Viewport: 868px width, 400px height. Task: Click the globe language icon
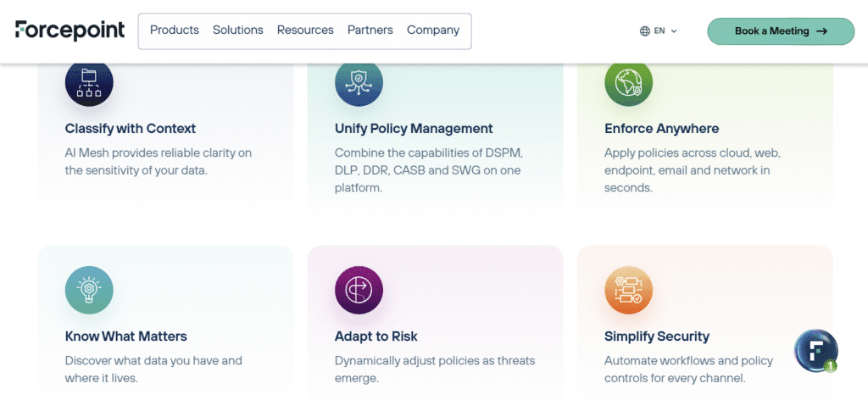(x=645, y=31)
